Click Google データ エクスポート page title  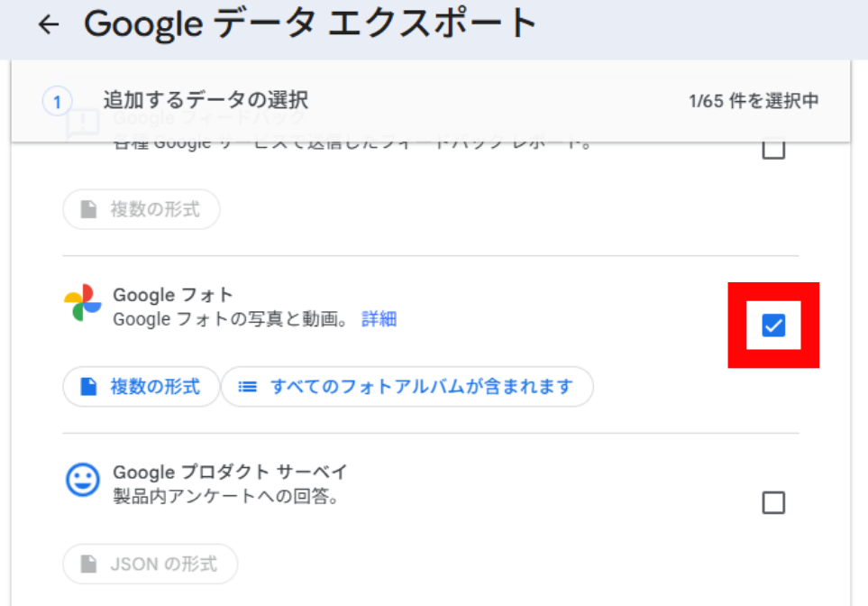[x=310, y=24]
